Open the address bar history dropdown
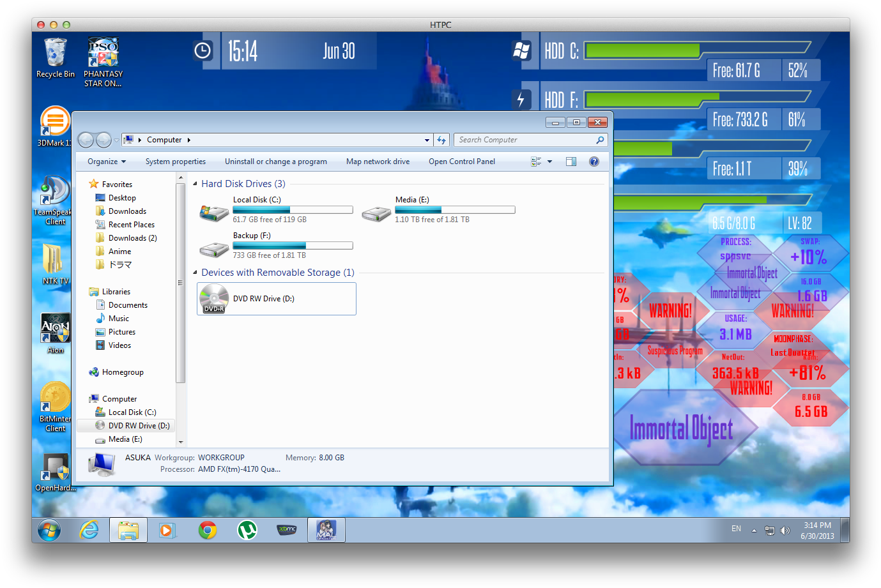This screenshot has width=881, height=588. point(426,139)
